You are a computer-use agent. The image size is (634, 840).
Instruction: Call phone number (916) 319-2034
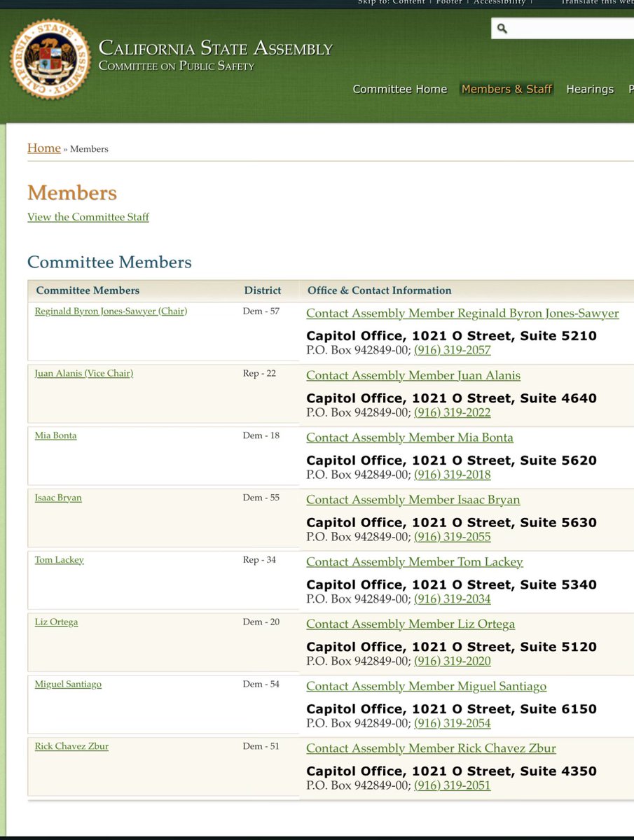click(x=453, y=599)
